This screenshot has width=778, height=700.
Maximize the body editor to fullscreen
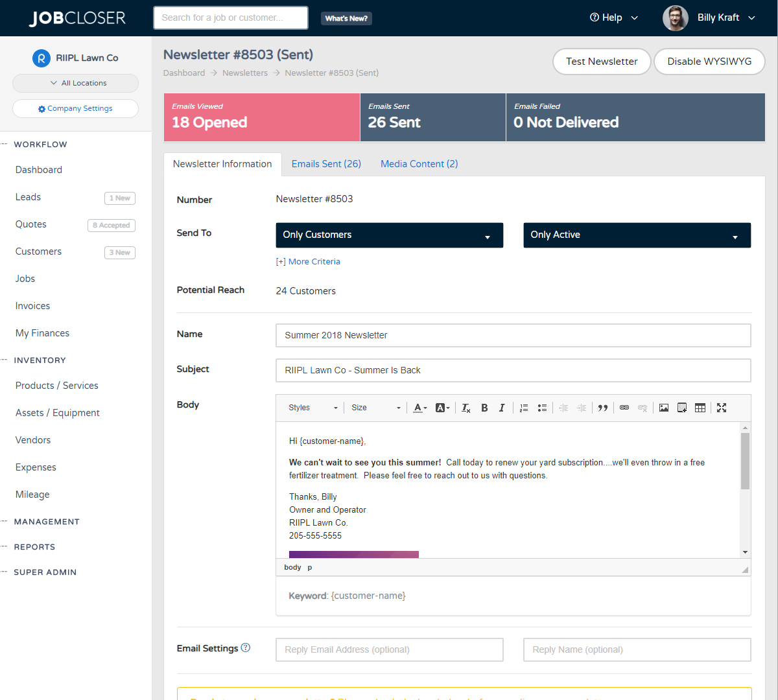721,408
